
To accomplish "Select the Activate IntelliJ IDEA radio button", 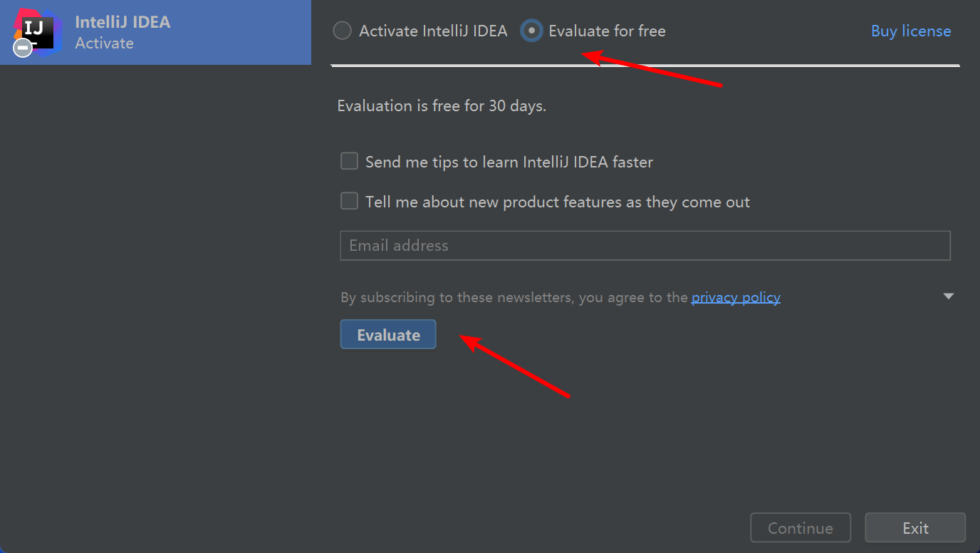I will (343, 31).
